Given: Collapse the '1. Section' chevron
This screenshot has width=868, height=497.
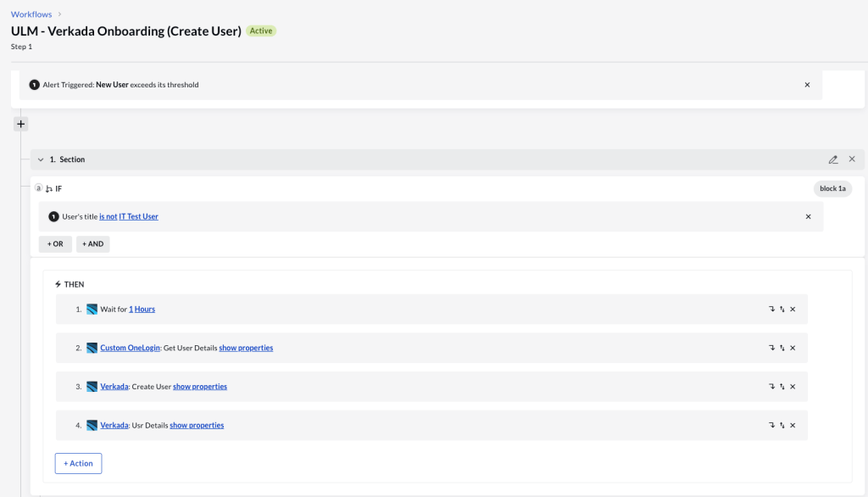Looking at the screenshot, I should [x=41, y=159].
